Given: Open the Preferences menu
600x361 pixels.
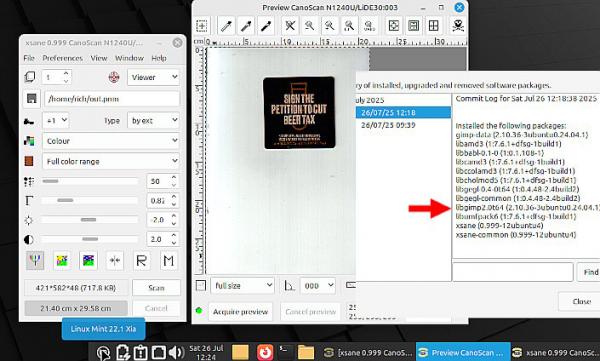Looking at the screenshot, I should tap(62, 58).
